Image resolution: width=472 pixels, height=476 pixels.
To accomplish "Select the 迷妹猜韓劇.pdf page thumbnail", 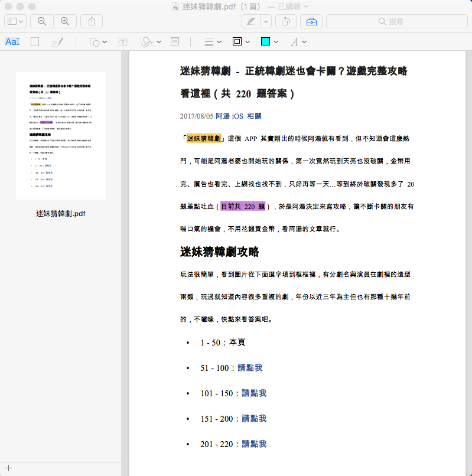I will [60, 136].
